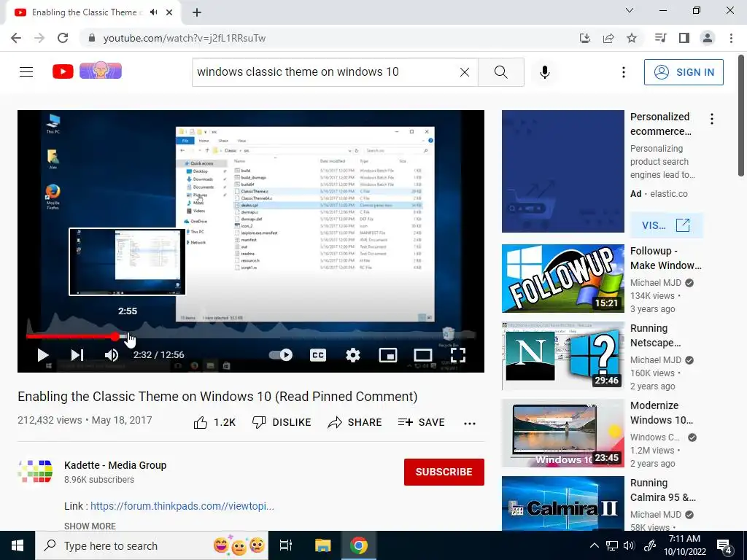This screenshot has height=560, width=747.
Task: Mute the tab via the speaker icon
Action: pyautogui.click(x=153, y=12)
